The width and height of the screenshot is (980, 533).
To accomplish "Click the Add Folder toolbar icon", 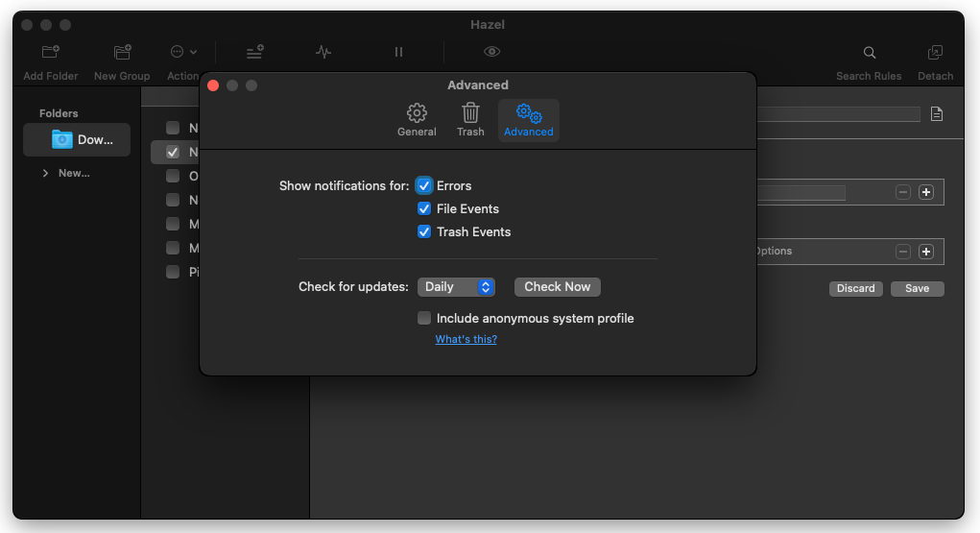I will pyautogui.click(x=51, y=53).
